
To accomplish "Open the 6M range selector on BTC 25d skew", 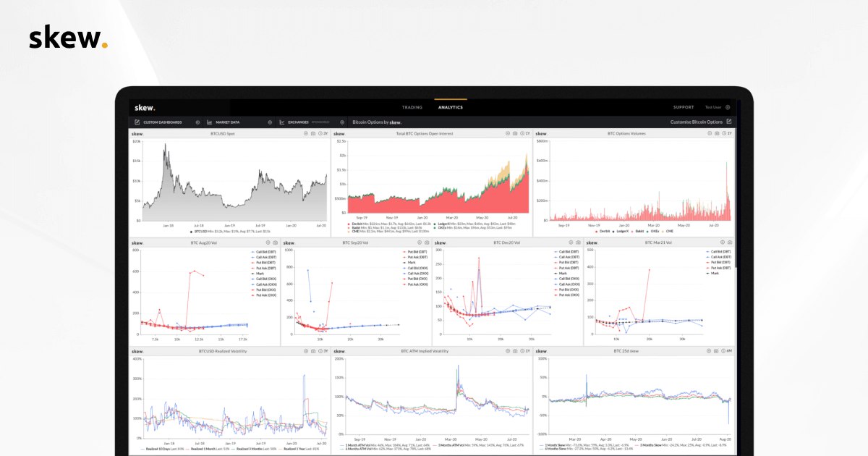I will 726,351.
